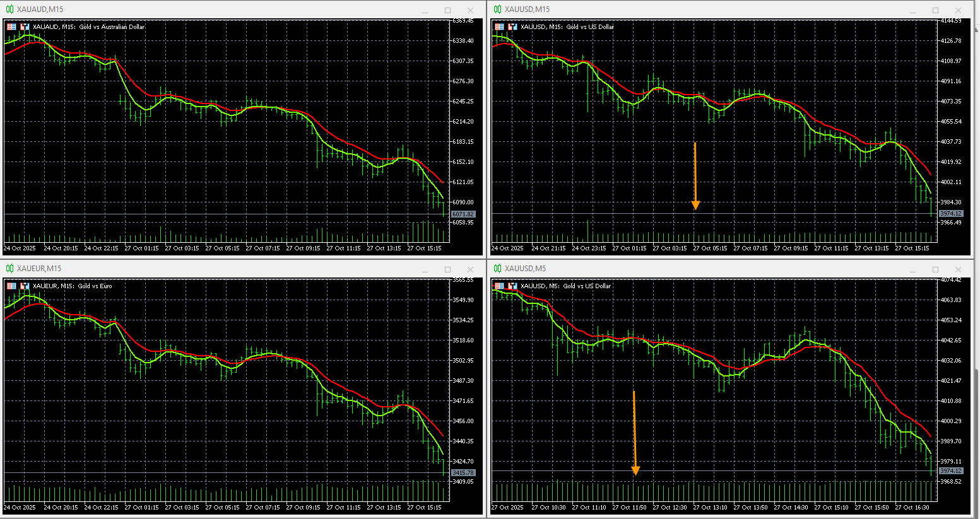Select the orange arrow on XAUUSD M5 chart
This screenshot has height=519, width=980.
coord(635,432)
